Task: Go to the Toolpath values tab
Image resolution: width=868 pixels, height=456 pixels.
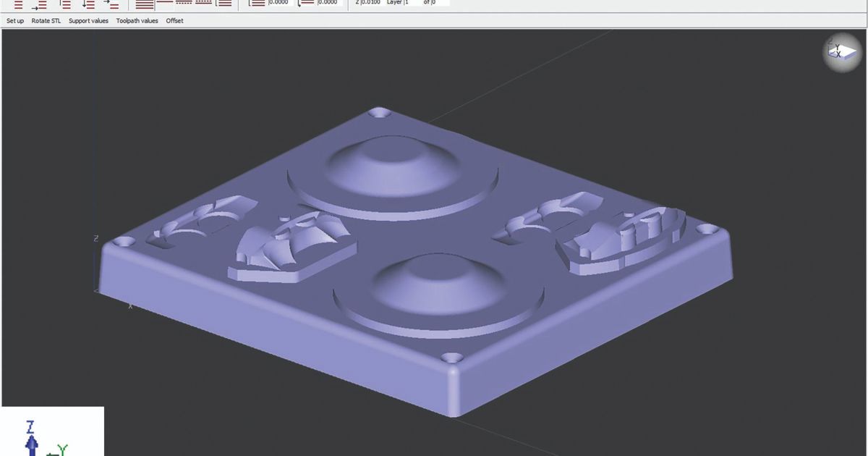Action: pyautogui.click(x=137, y=21)
